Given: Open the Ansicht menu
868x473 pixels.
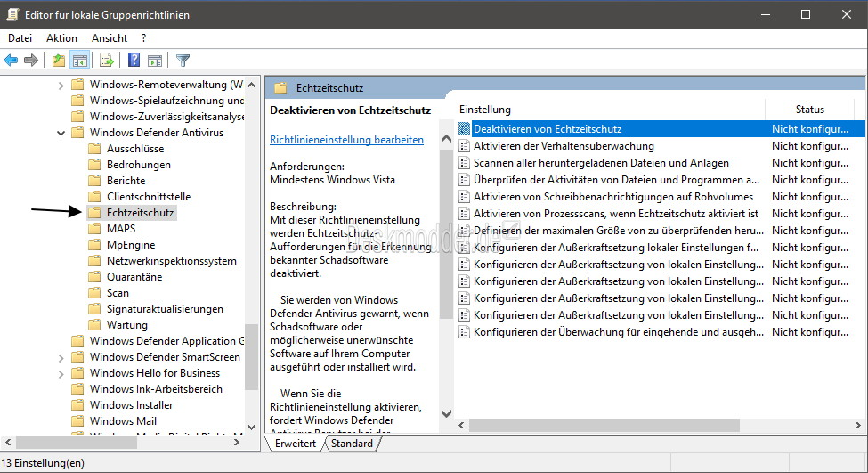Looking at the screenshot, I should point(110,38).
